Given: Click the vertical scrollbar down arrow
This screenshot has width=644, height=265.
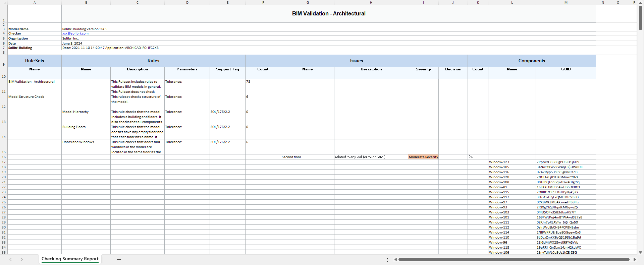Looking at the screenshot, I should [x=640, y=252].
